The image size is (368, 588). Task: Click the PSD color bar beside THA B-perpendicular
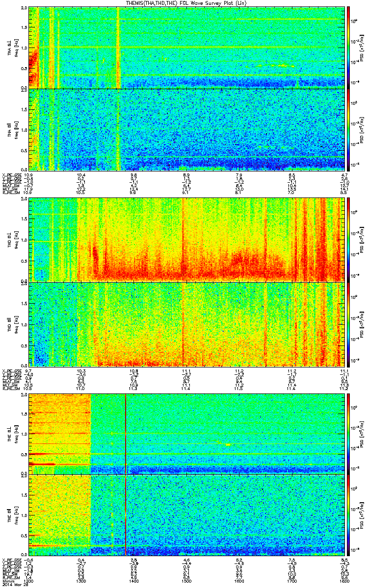[349, 48]
